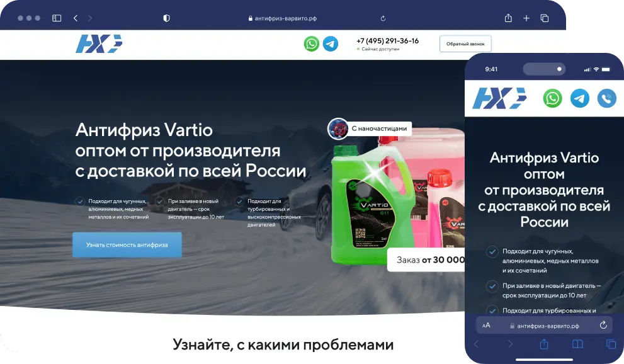The height and width of the screenshot is (364, 624).
Task: Go back in the desktop browser
Action: (x=75, y=18)
